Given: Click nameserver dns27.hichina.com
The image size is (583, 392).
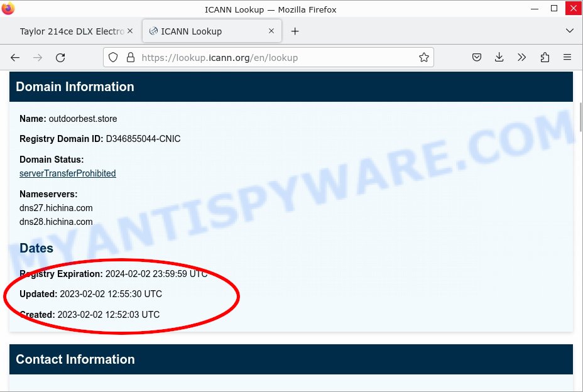Looking at the screenshot, I should 56,208.
